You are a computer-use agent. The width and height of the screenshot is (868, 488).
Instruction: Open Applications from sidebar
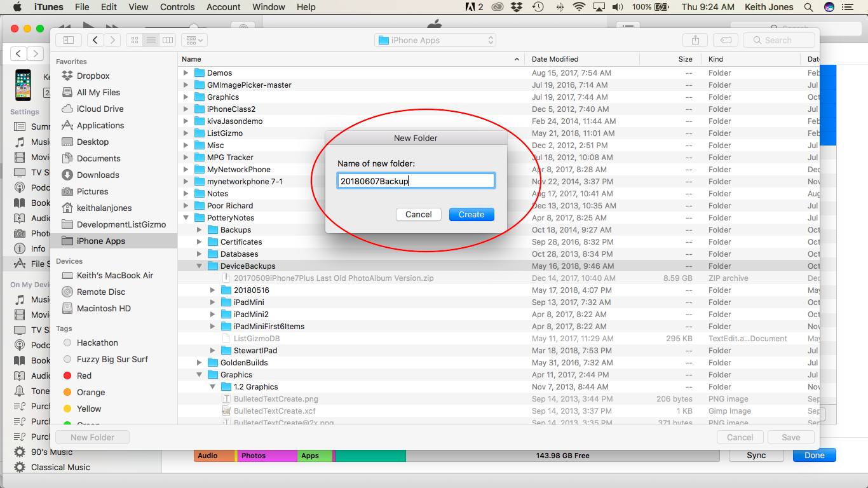coord(100,125)
